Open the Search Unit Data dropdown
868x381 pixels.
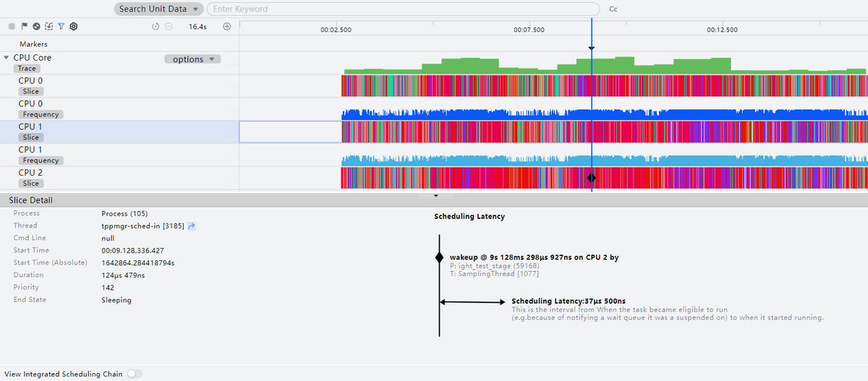pos(158,9)
